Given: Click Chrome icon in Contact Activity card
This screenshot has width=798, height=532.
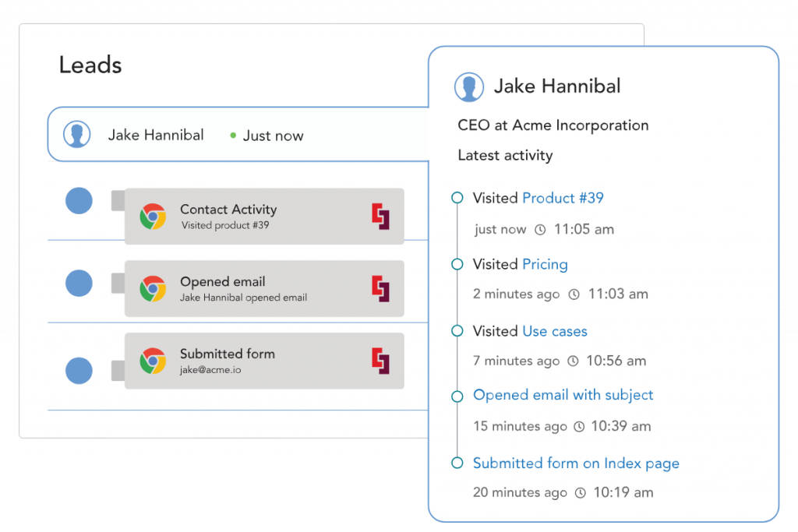Looking at the screenshot, I should pyautogui.click(x=153, y=217).
